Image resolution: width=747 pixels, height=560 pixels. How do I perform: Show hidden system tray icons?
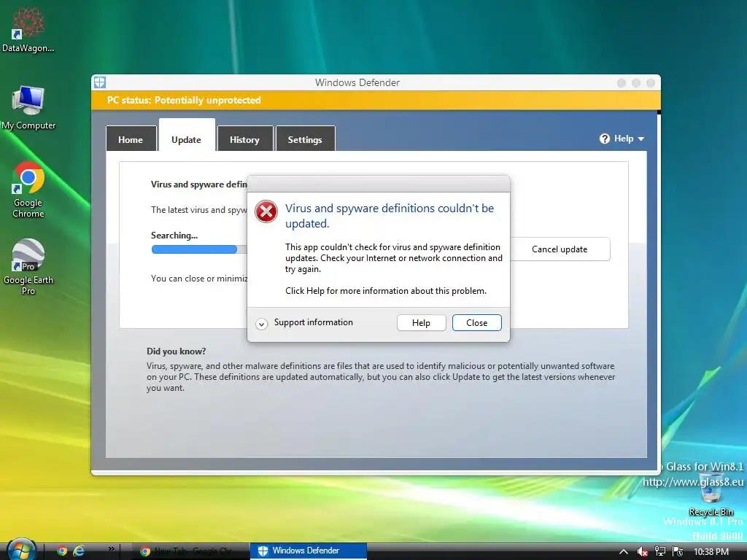(x=623, y=551)
